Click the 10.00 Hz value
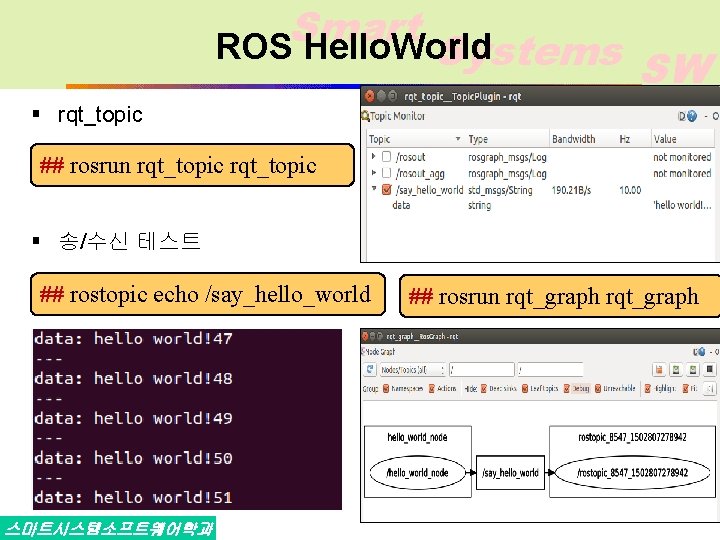Screen dimensions: 720x540 [630, 190]
